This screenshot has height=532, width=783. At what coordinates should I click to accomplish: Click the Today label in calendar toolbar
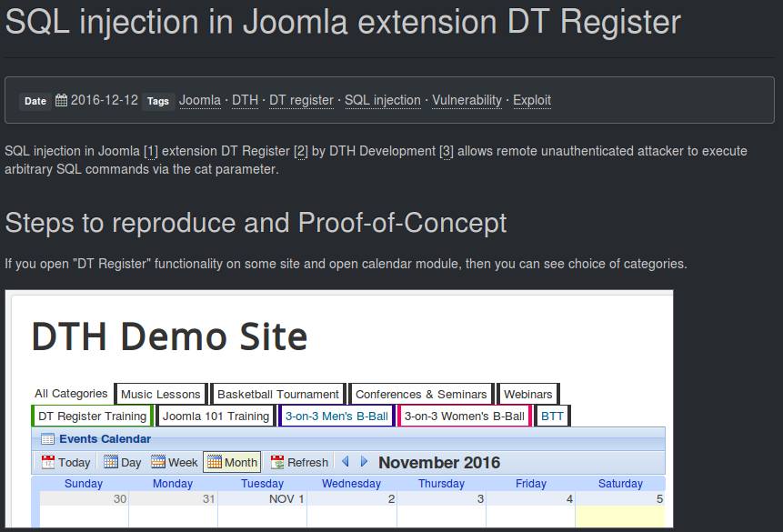[x=74, y=463]
